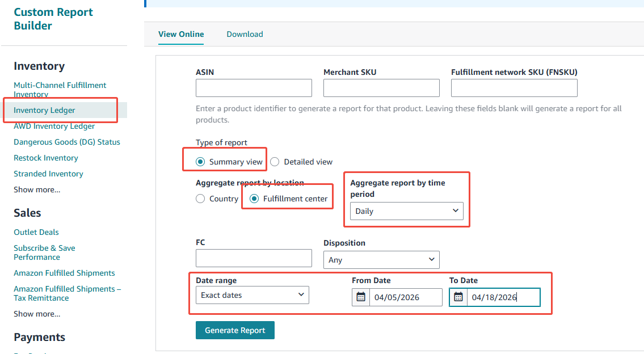The height and width of the screenshot is (354, 644).
Task: Open the To Date calendar icon
Action: coord(458,297)
